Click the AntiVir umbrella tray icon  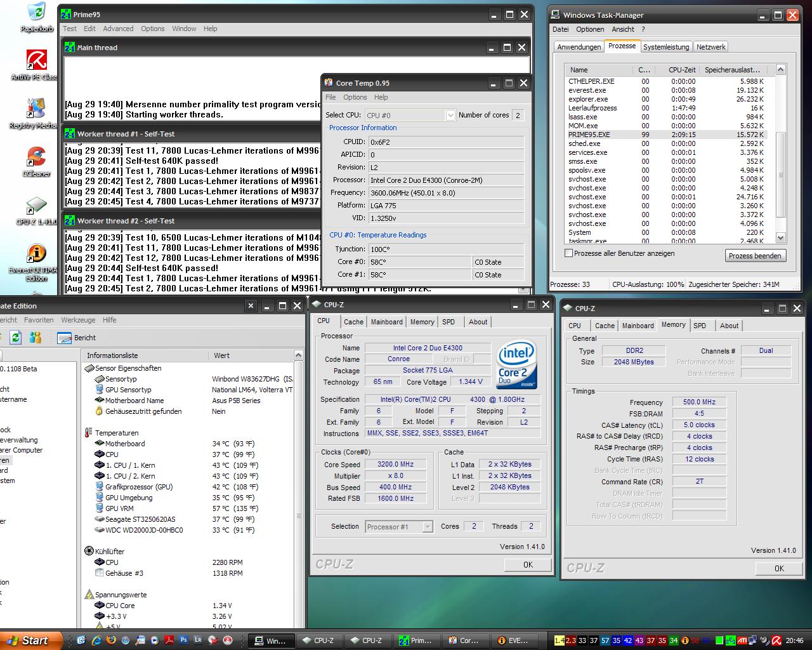pos(776,640)
